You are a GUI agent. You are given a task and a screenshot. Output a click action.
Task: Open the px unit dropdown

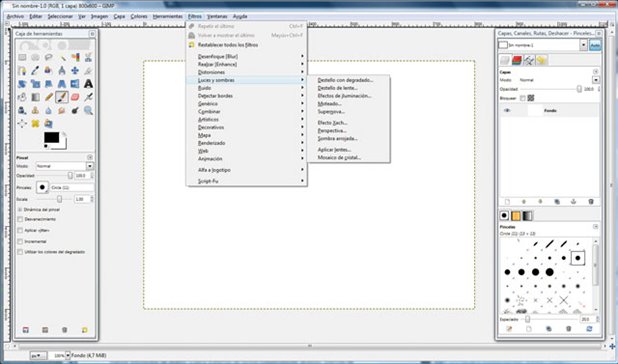click(x=39, y=355)
